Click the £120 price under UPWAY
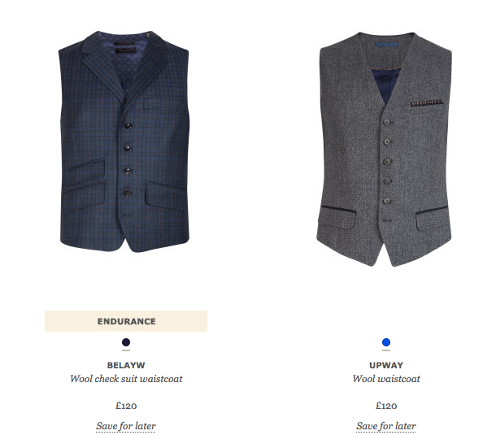The width and height of the screenshot is (496, 448). pyautogui.click(x=386, y=406)
